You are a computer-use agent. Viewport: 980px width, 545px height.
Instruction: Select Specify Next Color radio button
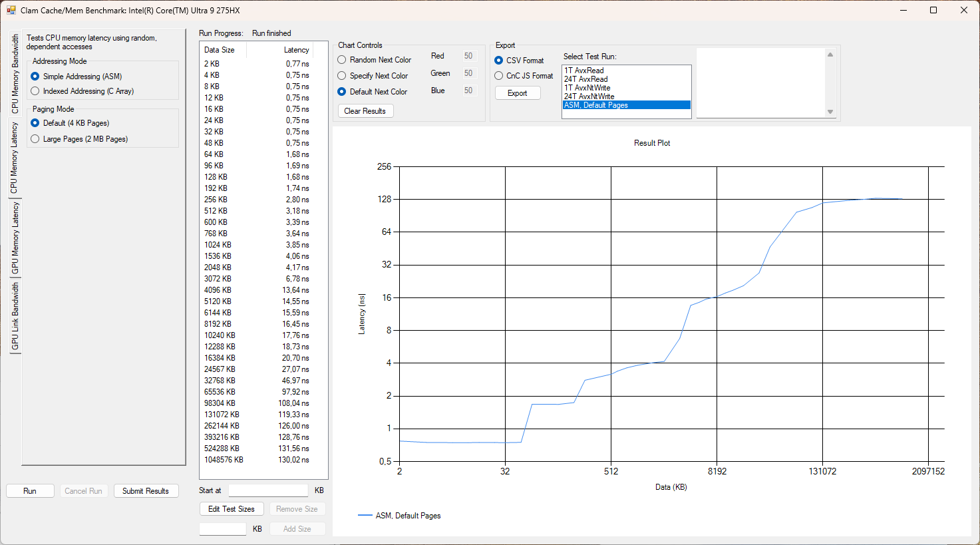tap(342, 76)
